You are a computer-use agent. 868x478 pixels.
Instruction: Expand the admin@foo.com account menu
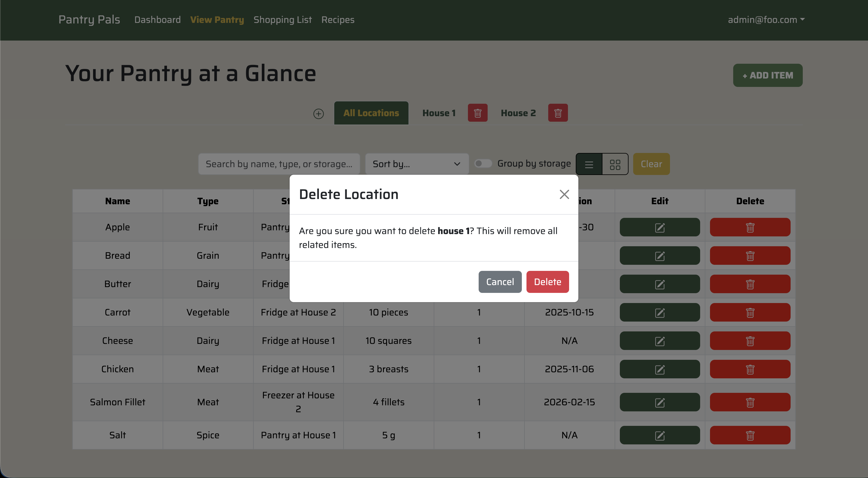click(x=766, y=19)
